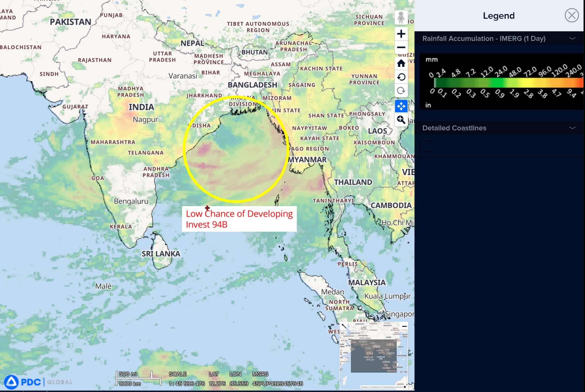
Task: Click the Kuala Lumpur city label
Action: pos(388,296)
